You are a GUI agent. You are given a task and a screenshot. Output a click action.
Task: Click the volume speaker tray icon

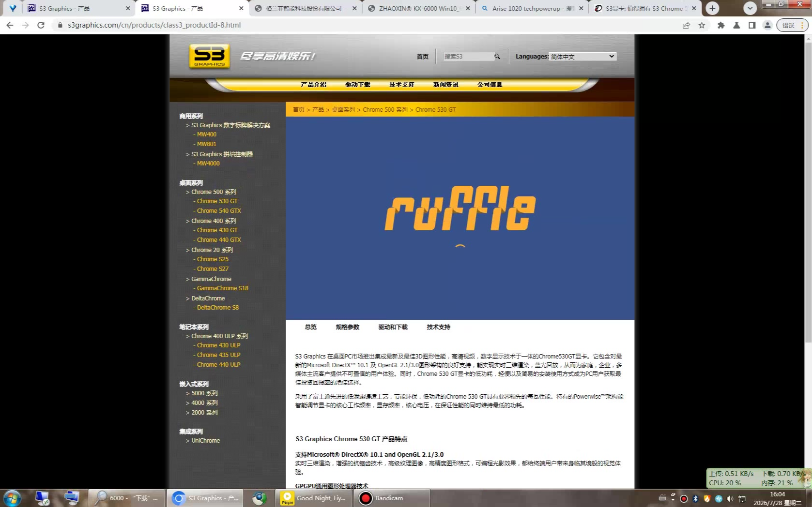[x=730, y=498]
